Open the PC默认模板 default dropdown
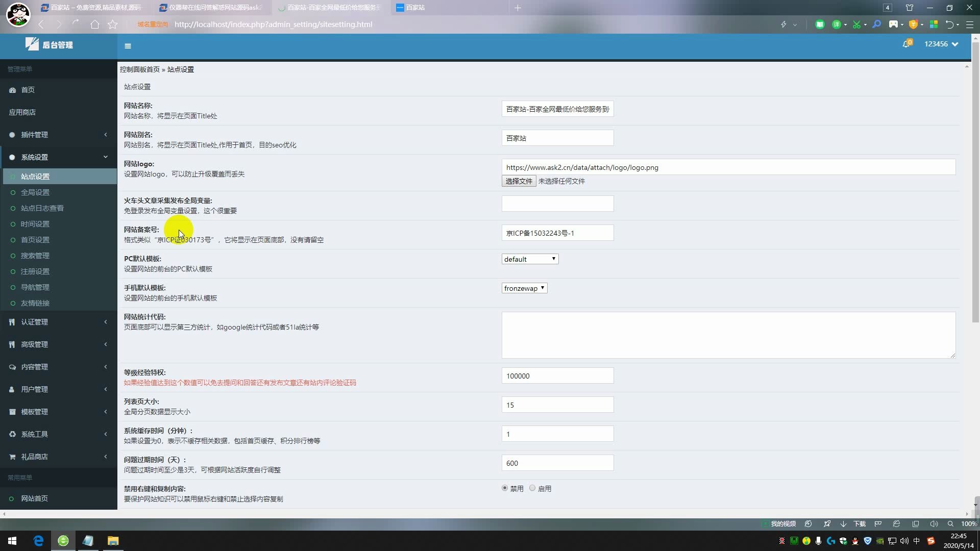 coord(530,259)
